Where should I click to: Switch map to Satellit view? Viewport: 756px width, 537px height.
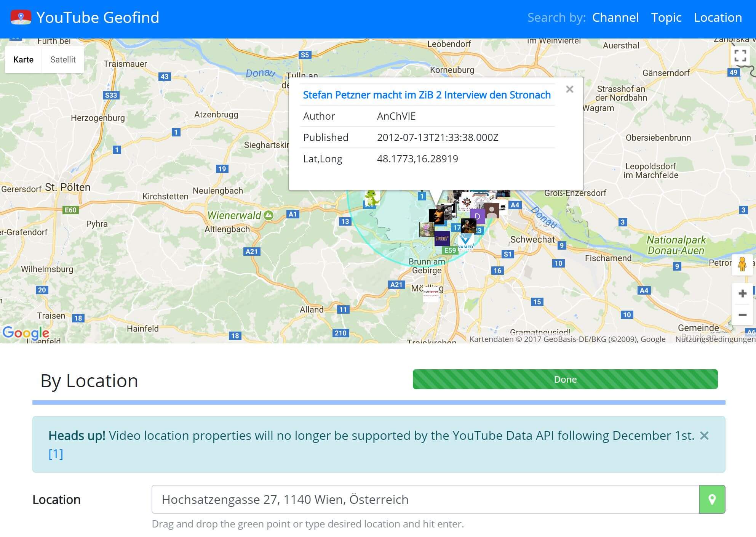63,59
